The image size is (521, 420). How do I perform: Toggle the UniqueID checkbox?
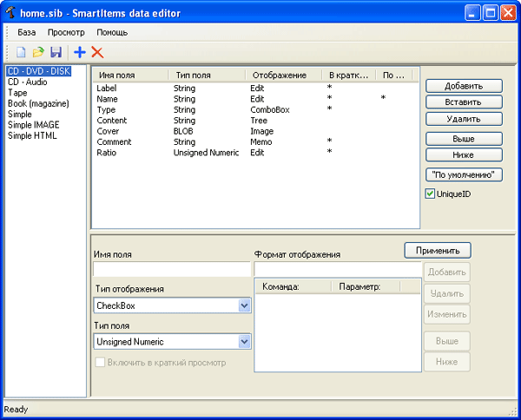coord(430,194)
